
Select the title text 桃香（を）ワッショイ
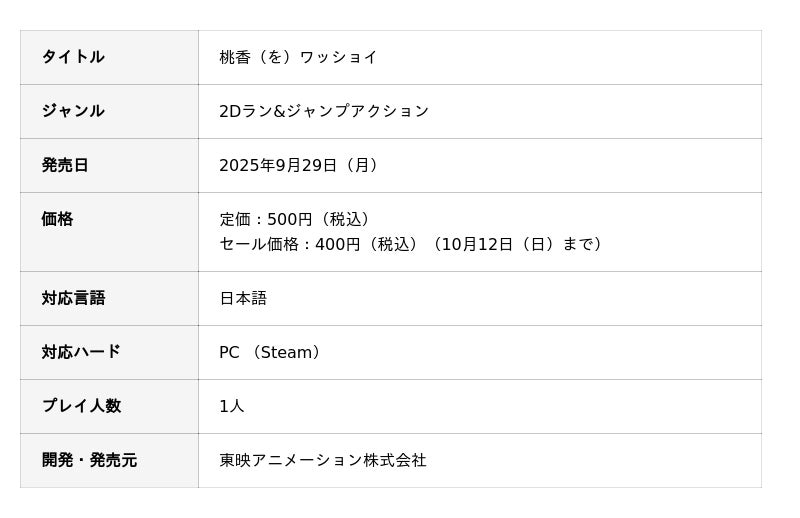click(298, 57)
